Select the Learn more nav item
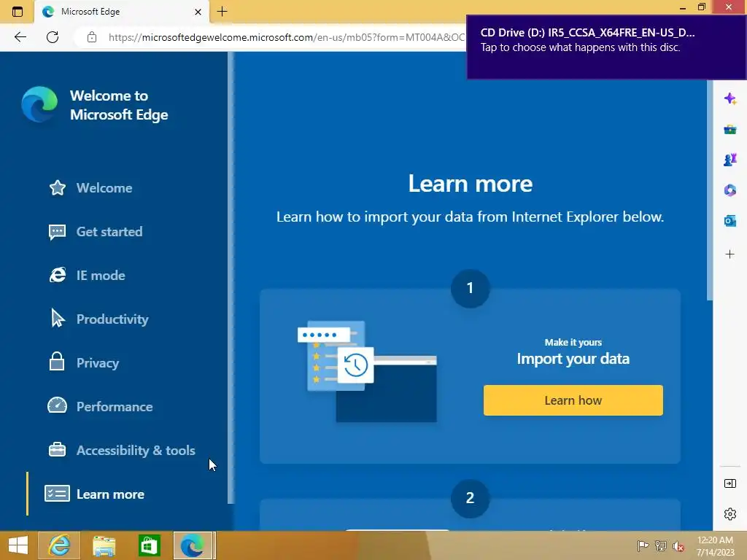This screenshot has width=747, height=560. [x=110, y=495]
